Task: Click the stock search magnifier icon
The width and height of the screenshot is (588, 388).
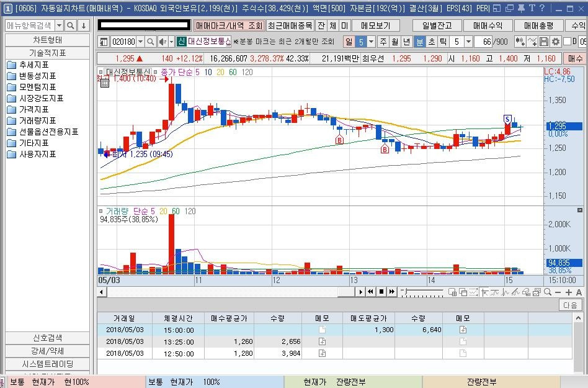Action: [150, 41]
